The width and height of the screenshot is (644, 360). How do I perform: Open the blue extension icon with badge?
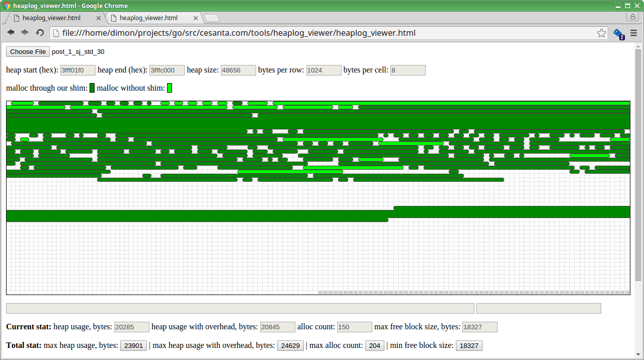click(618, 34)
